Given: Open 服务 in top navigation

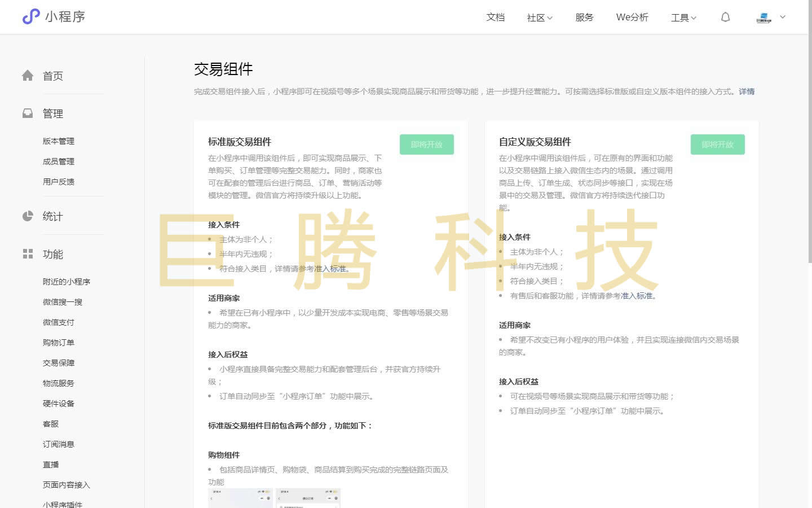Looking at the screenshot, I should [x=584, y=17].
